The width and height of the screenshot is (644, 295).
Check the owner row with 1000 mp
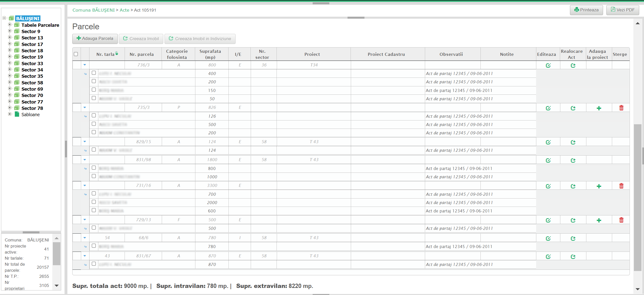94,176
